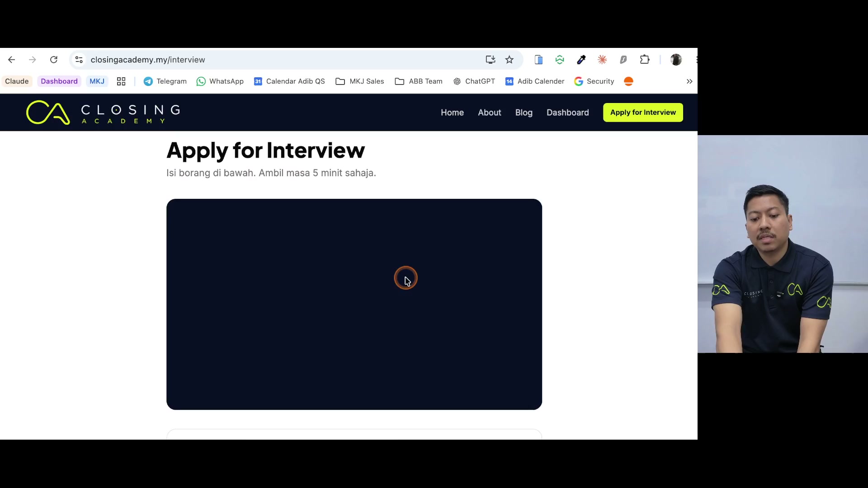Reload the closingacademy.my page

point(54,60)
